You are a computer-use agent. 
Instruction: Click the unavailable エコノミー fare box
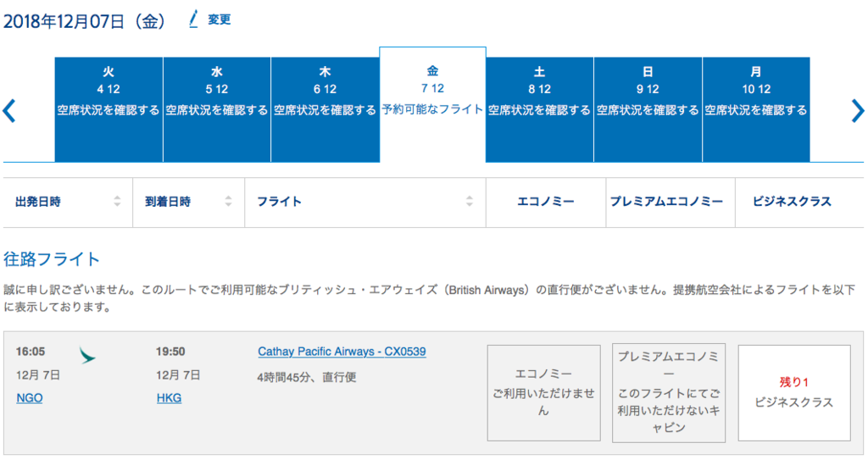(x=543, y=393)
